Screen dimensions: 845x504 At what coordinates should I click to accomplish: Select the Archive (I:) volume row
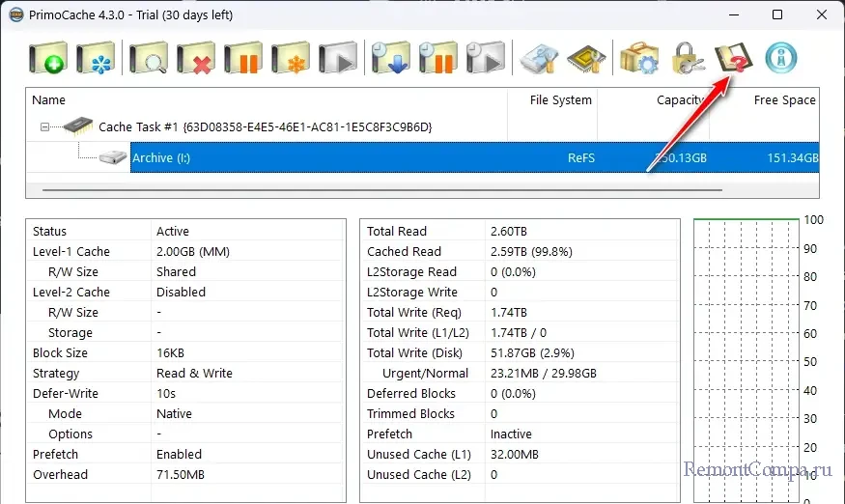(161, 157)
